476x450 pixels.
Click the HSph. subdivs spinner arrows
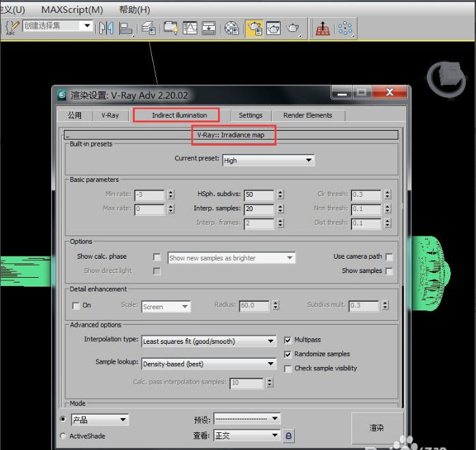(x=281, y=195)
